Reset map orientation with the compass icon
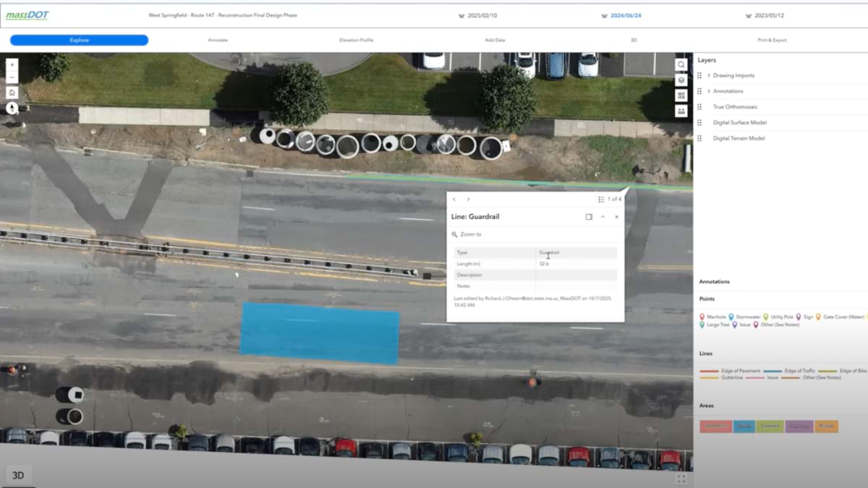The height and width of the screenshot is (488, 868). click(x=12, y=108)
